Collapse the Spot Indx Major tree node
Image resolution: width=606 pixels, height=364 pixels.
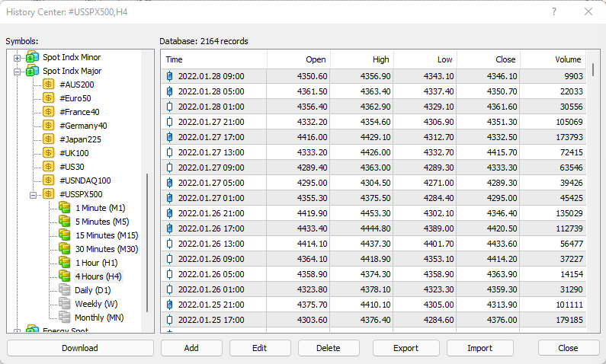tap(17, 72)
